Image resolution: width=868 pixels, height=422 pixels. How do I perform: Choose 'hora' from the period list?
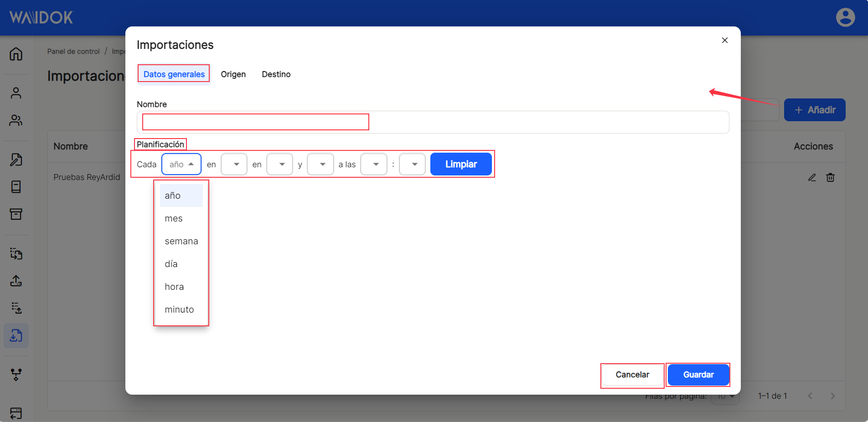pos(181,287)
